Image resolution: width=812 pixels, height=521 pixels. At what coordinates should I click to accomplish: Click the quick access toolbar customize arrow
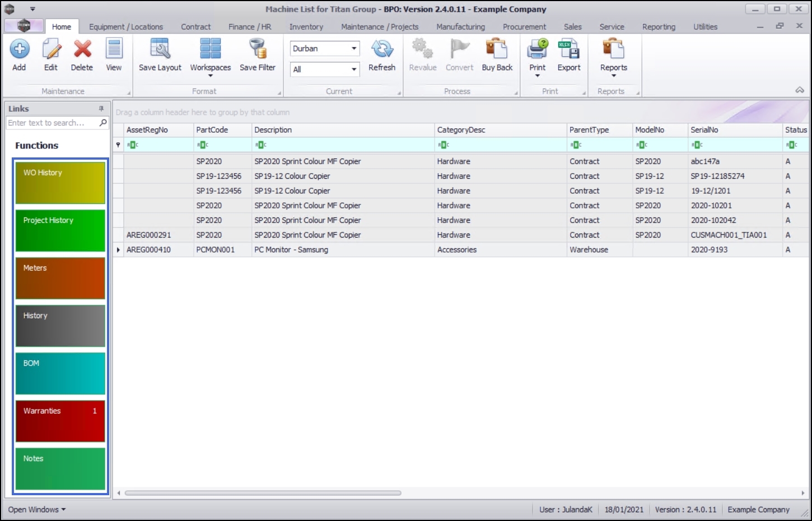coord(32,9)
